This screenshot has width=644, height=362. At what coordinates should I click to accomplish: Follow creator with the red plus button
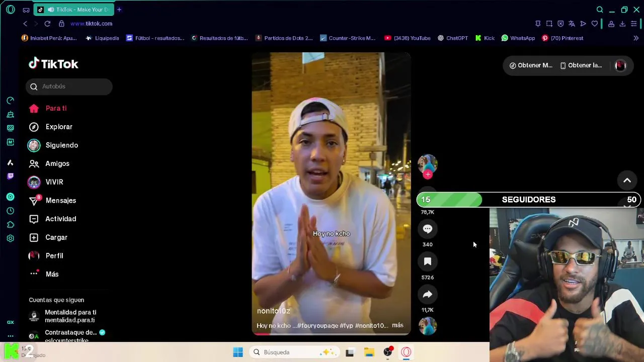coord(428,174)
